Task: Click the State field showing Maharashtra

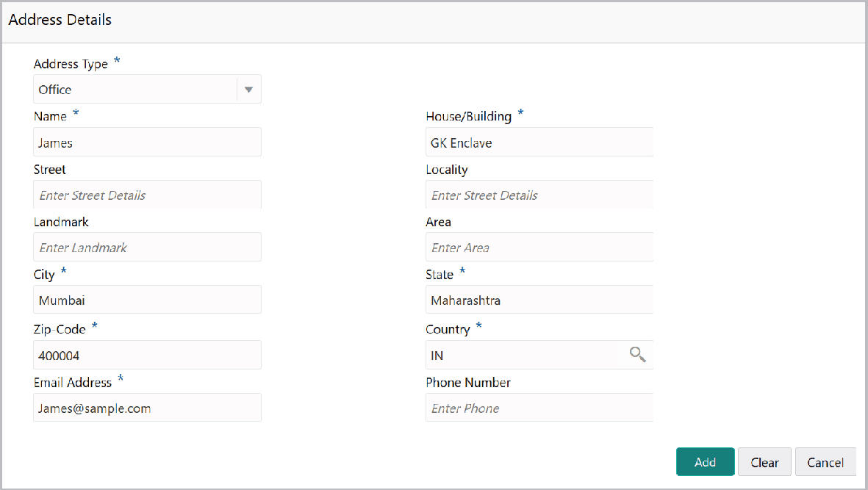Action: coord(539,300)
